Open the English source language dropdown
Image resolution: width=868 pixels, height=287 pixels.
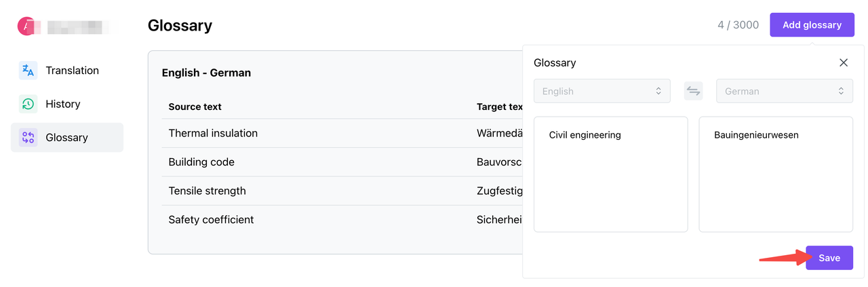(x=602, y=91)
